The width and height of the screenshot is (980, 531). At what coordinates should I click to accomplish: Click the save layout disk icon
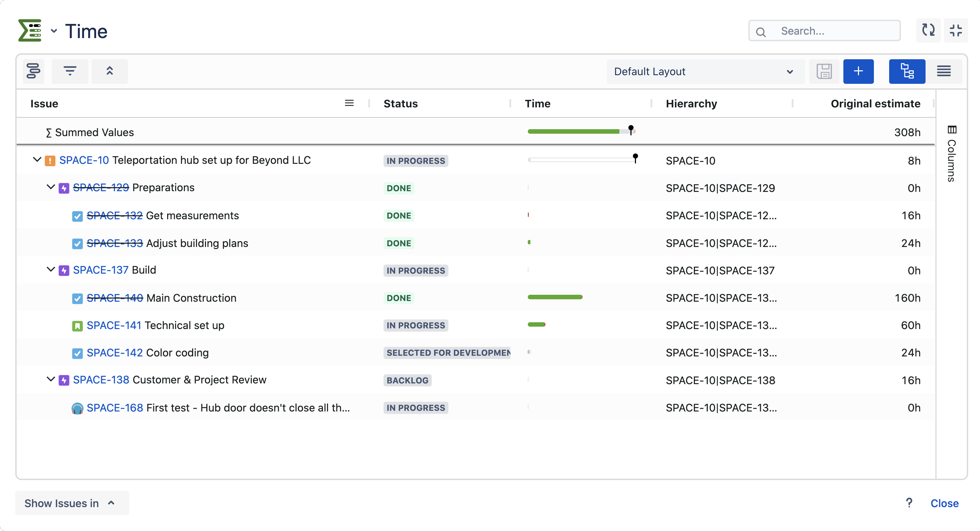pos(824,71)
